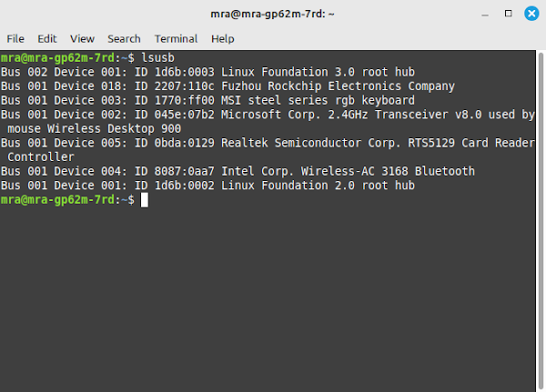The image size is (546, 392).
Task: Click the Fuzhou Rockchip Electronics Company line
Action: click(x=227, y=86)
